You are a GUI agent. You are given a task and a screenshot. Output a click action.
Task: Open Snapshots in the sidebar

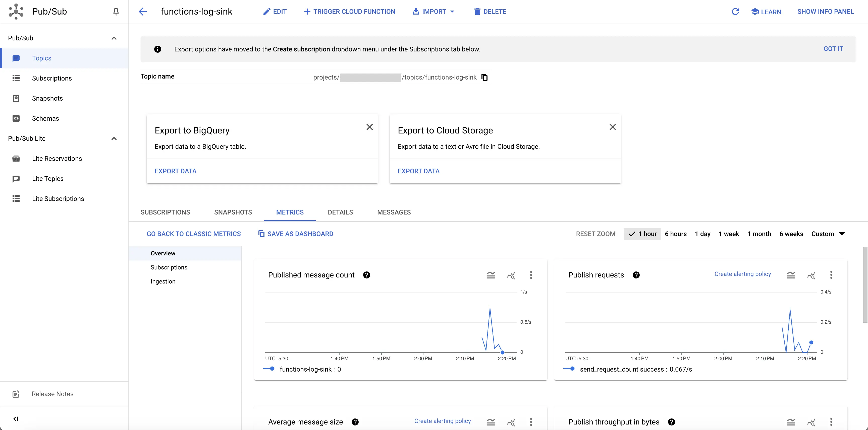click(x=64, y=98)
